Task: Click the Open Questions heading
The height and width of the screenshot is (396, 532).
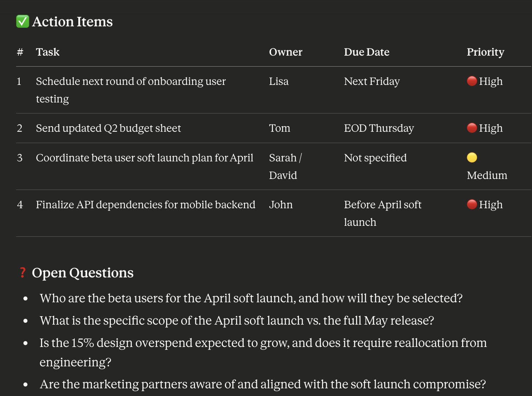Action: pos(83,273)
